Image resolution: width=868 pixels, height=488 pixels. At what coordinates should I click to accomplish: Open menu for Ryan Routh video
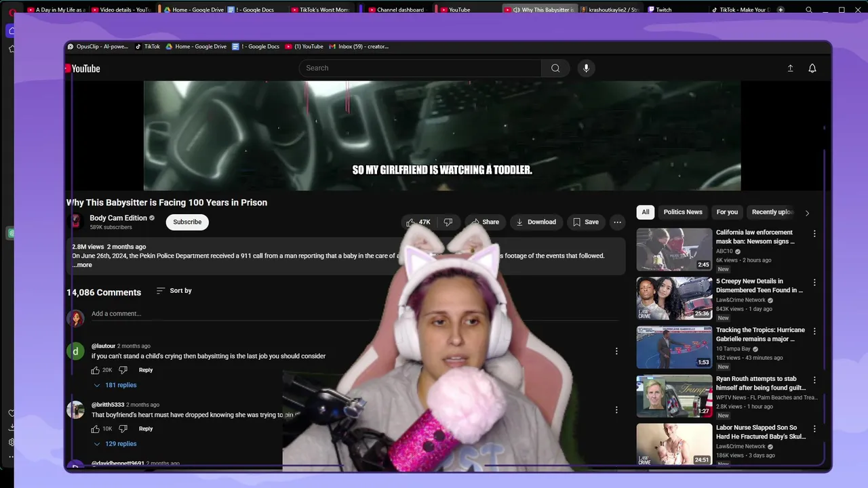tap(814, 380)
